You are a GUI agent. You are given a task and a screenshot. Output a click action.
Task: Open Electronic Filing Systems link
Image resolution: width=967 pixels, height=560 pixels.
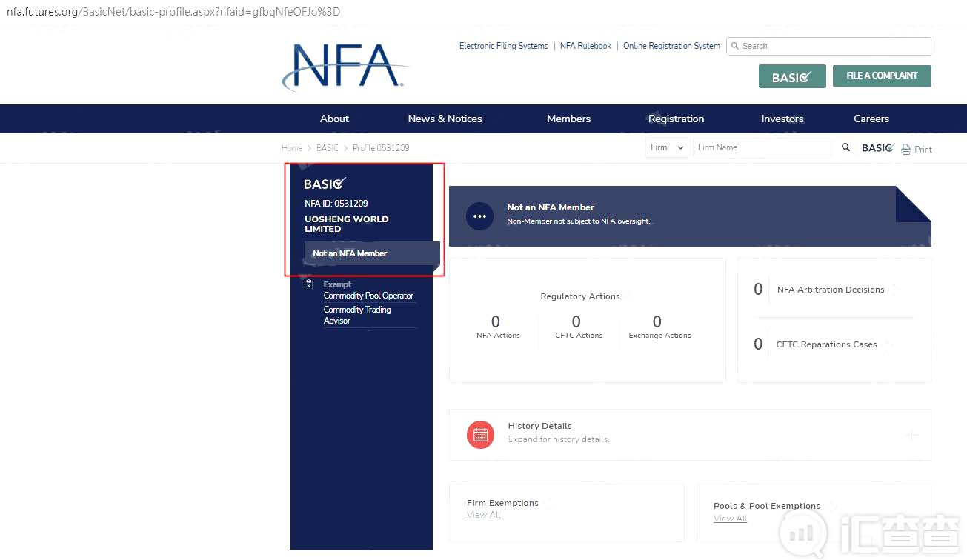pos(504,46)
